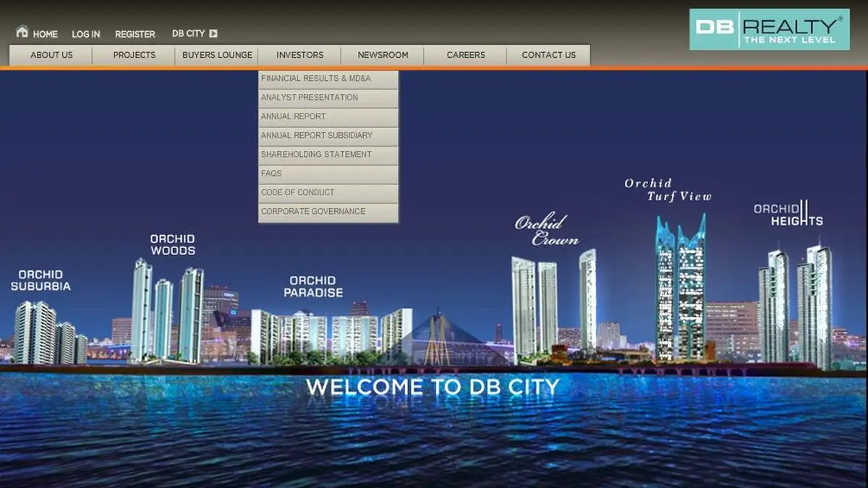The width and height of the screenshot is (868, 488).
Task: Click BUYERS LOUNGE in the menu
Action: click(217, 55)
